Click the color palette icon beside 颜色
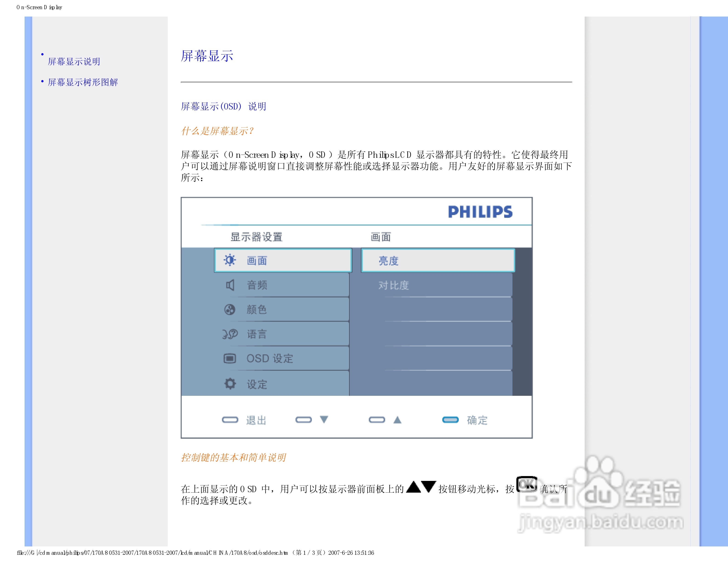728x563 pixels. [230, 309]
